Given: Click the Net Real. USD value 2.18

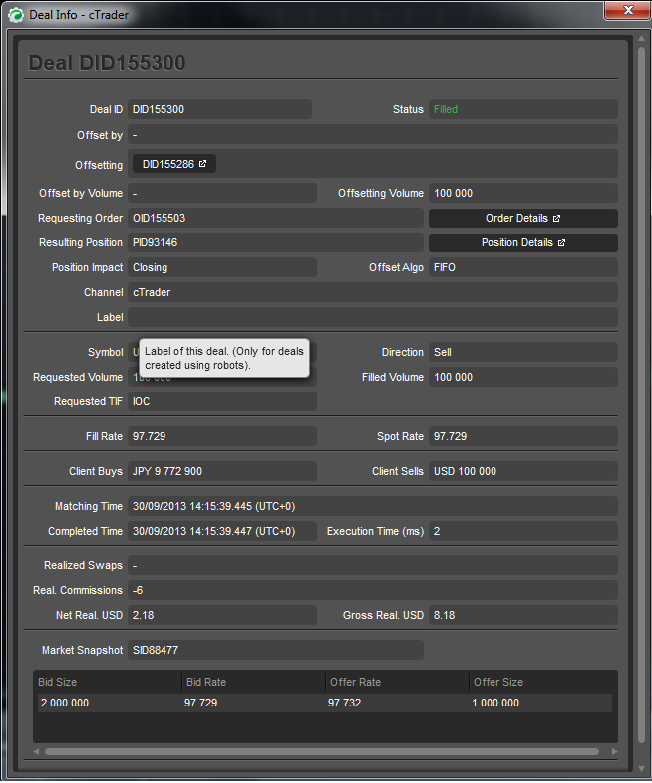Looking at the screenshot, I should click(x=222, y=615).
